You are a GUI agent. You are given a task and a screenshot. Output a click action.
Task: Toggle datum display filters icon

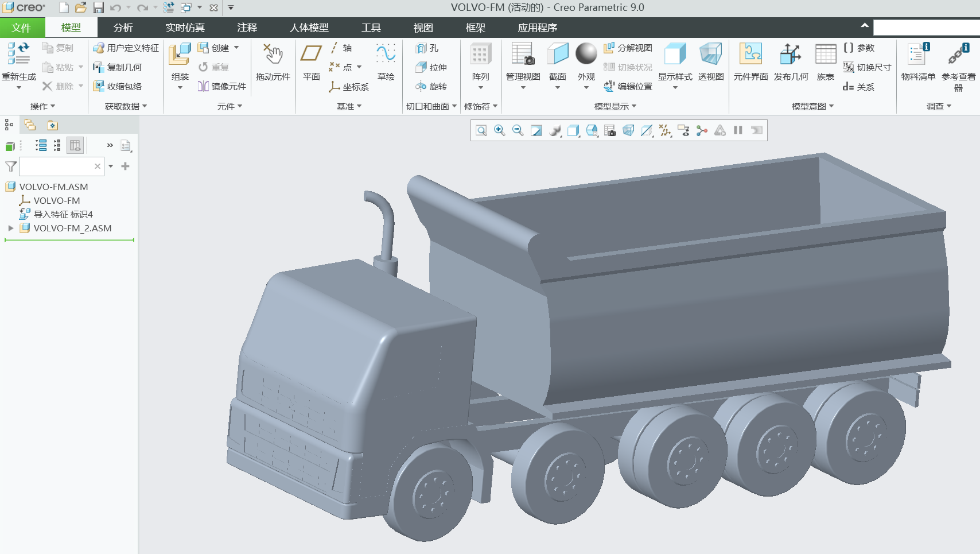pos(665,130)
